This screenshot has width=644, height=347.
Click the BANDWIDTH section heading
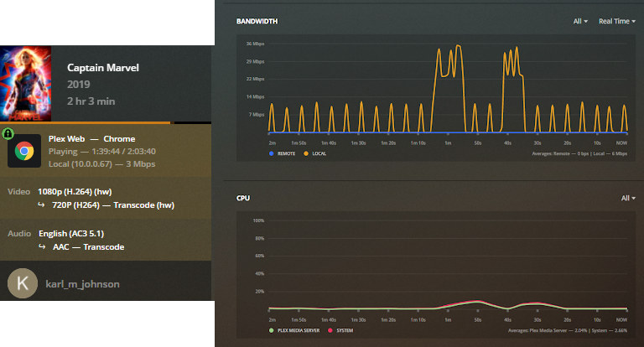(257, 21)
